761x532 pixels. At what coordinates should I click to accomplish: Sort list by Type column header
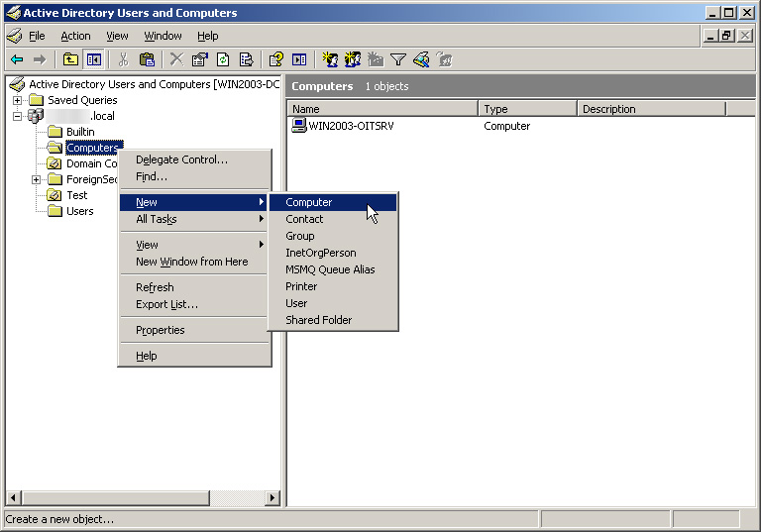click(x=527, y=109)
